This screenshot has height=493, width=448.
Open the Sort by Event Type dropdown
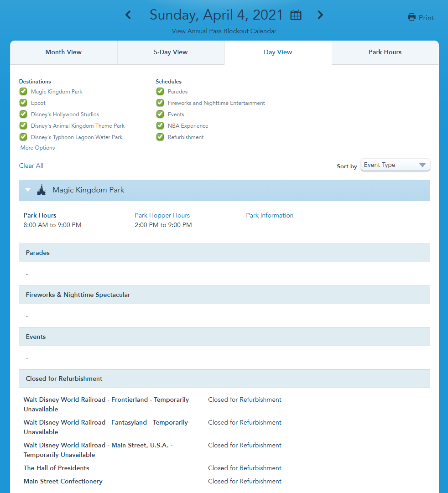coord(395,165)
